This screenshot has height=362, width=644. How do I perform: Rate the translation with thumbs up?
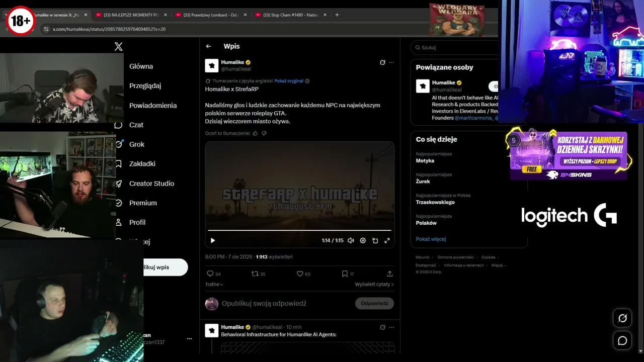click(x=256, y=133)
